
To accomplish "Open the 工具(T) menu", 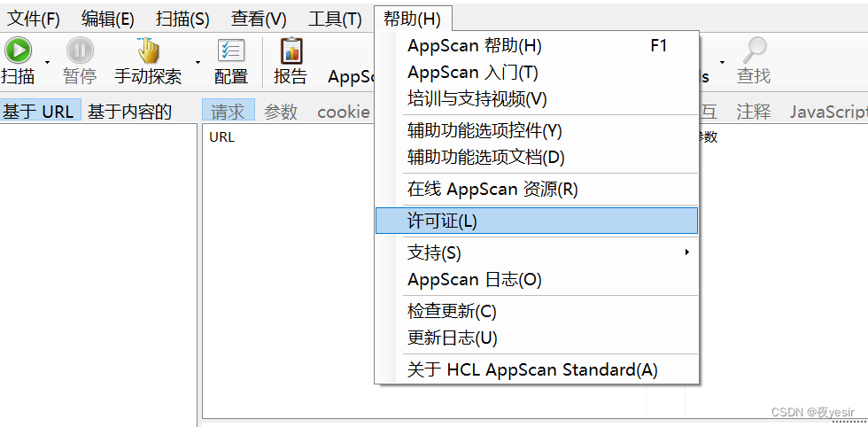I will (x=335, y=19).
